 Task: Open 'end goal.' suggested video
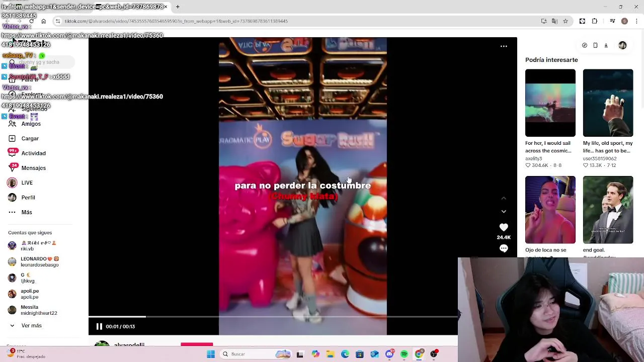pos(608,210)
